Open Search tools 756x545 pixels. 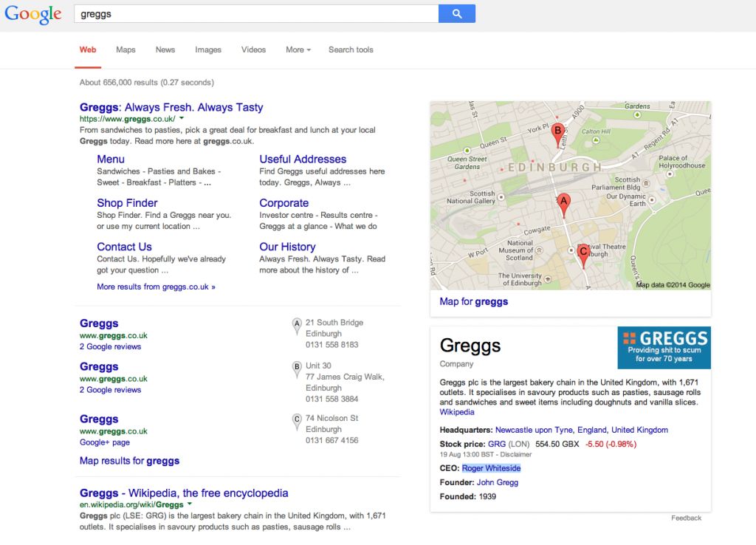point(350,49)
